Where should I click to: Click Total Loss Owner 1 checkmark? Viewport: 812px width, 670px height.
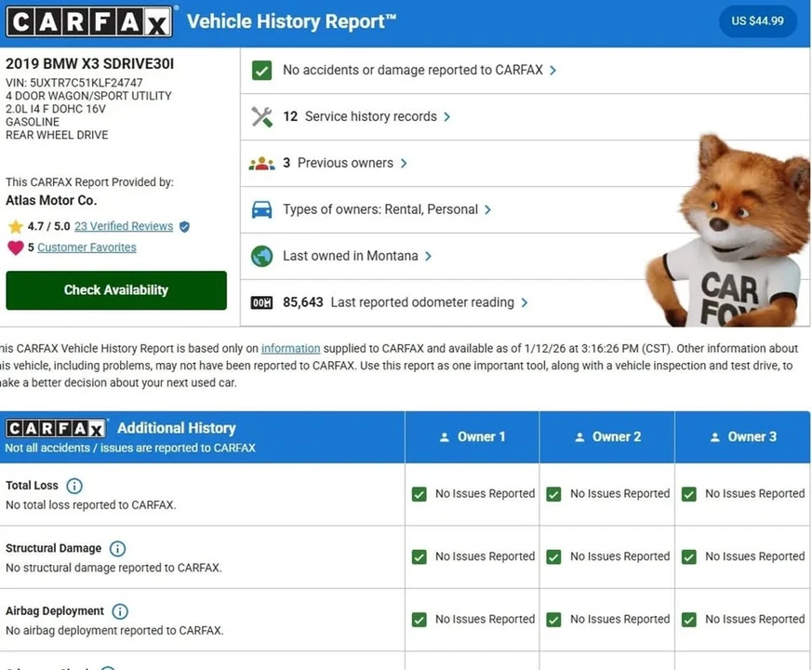click(419, 494)
